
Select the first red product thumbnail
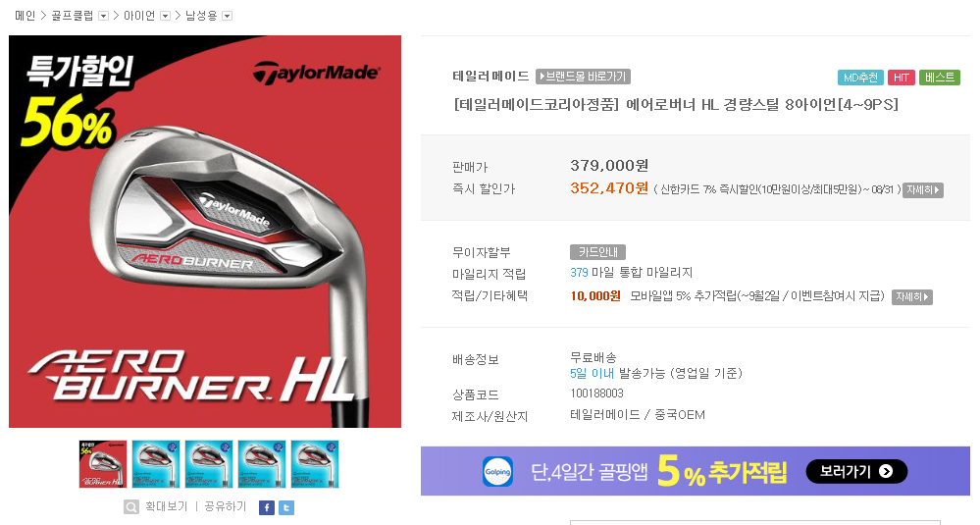pos(103,464)
